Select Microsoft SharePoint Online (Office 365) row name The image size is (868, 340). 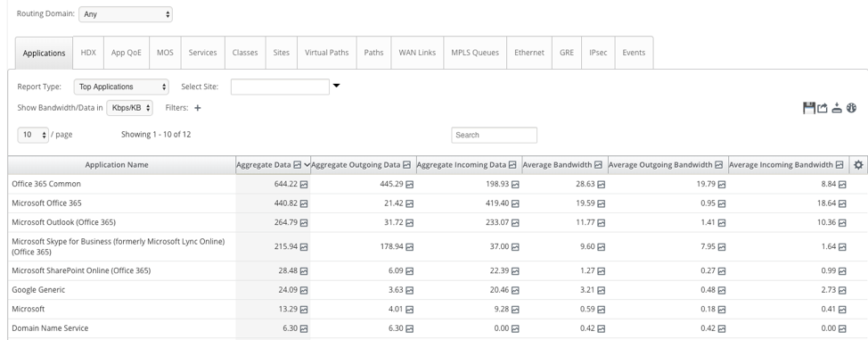coord(81,270)
